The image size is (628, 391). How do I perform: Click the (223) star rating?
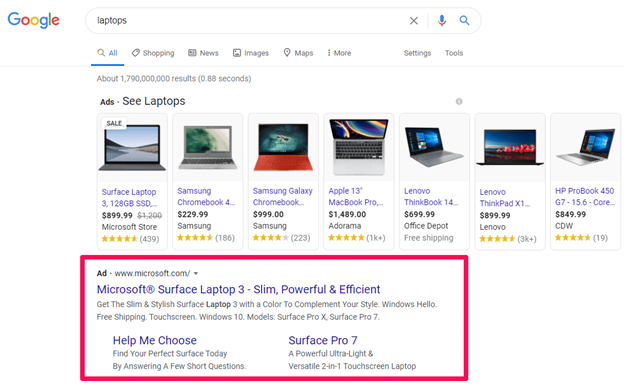282,238
